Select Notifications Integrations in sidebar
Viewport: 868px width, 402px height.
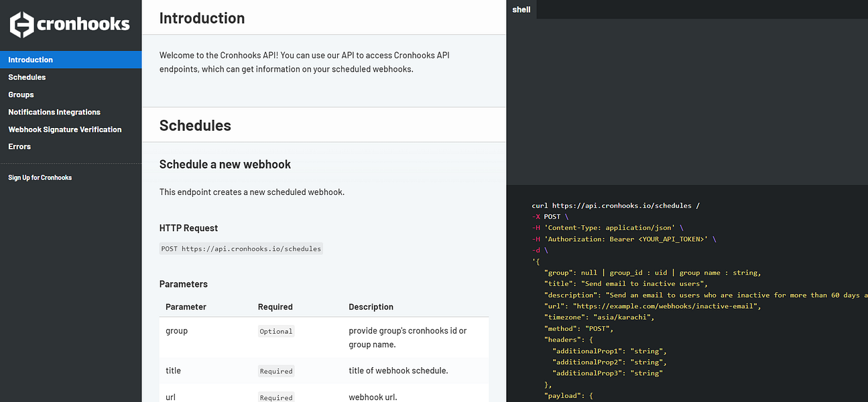54,112
